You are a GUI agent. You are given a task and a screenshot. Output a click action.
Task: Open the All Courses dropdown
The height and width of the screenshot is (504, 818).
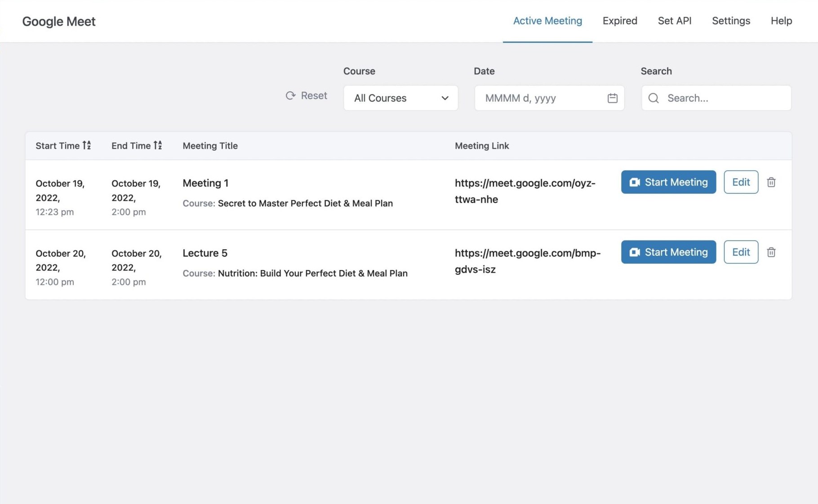point(400,98)
